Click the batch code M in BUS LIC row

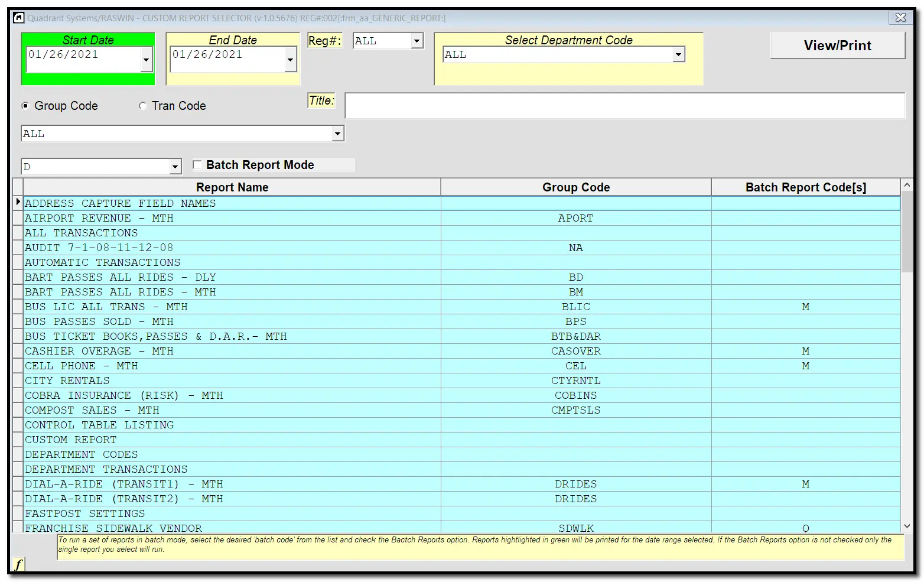coord(806,307)
